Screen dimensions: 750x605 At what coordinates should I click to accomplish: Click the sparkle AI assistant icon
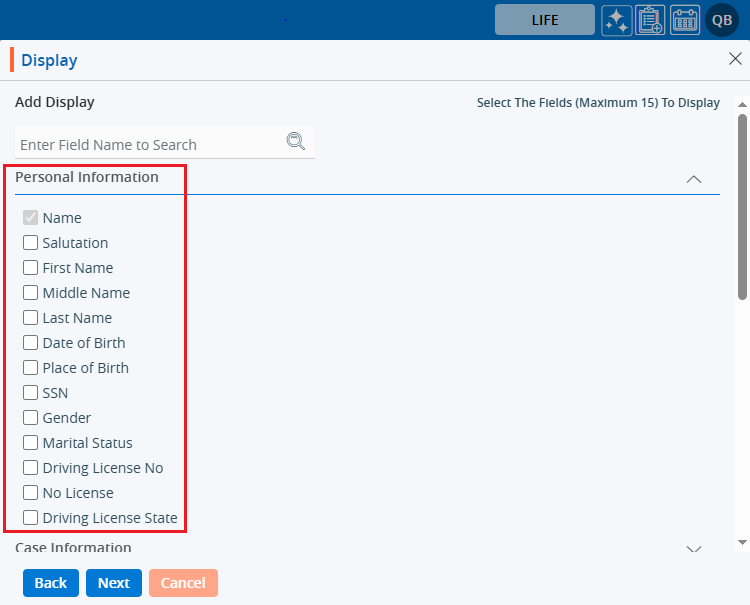click(x=617, y=20)
